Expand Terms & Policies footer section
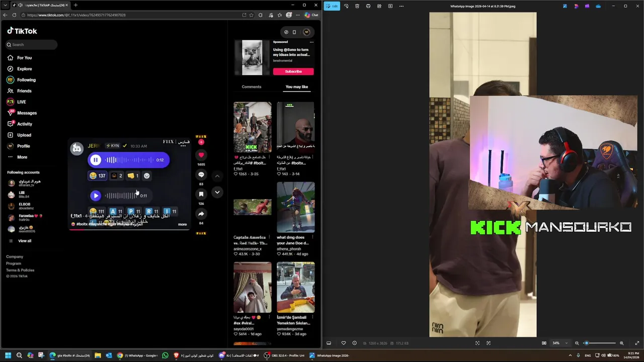The image size is (644, 362). 20,270
